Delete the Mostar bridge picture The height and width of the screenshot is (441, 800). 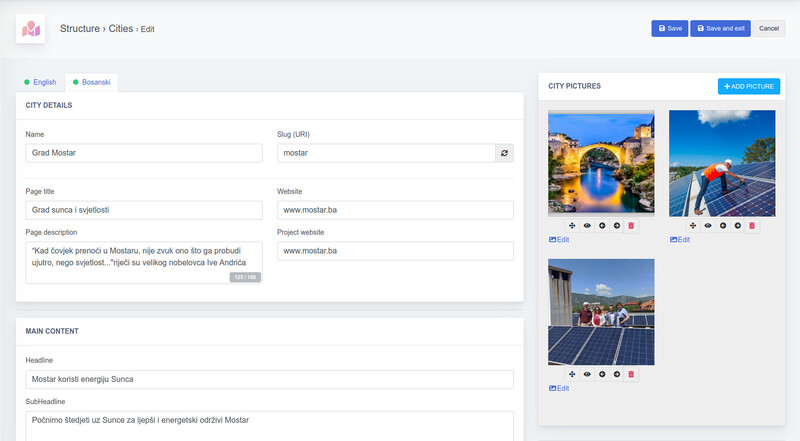click(631, 226)
